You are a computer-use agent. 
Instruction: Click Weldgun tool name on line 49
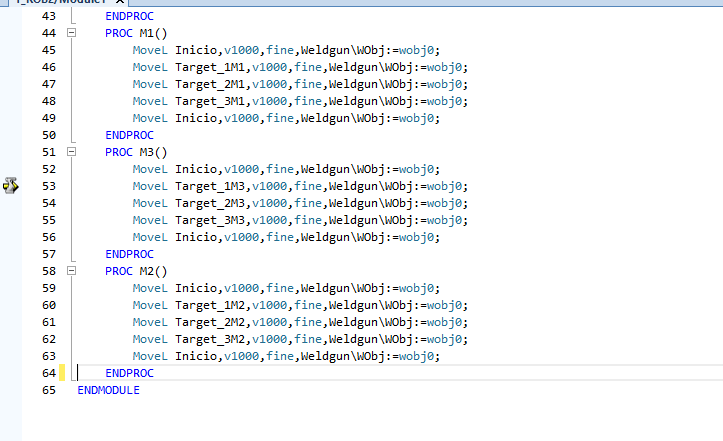coord(326,119)
